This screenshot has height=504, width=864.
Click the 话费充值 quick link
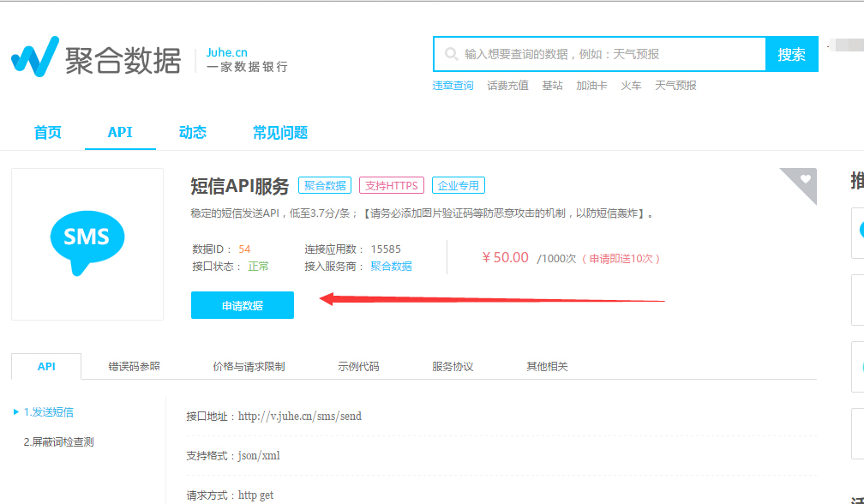coord(507,86)
